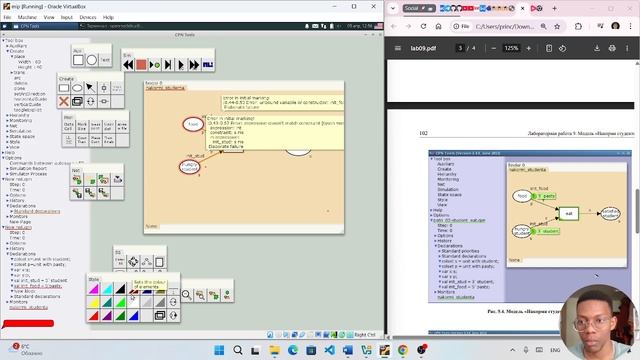Open the VirtualBox Help menu

(108, 18)
